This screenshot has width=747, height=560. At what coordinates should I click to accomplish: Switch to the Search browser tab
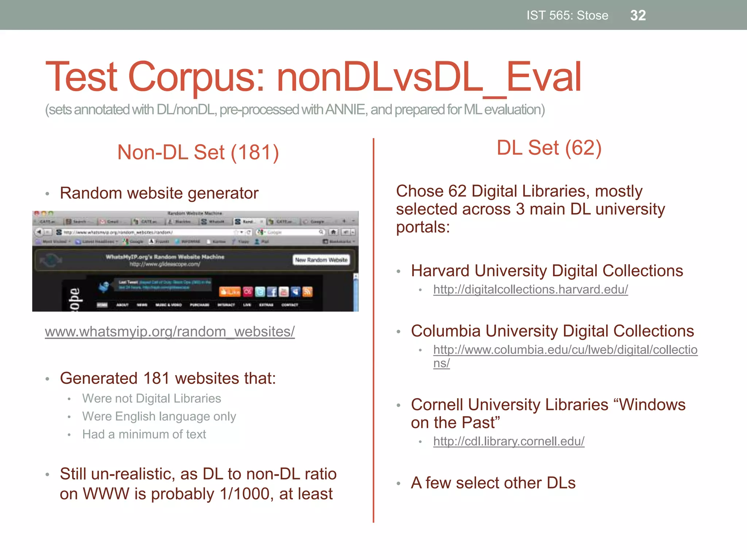[x=81, y=222]
